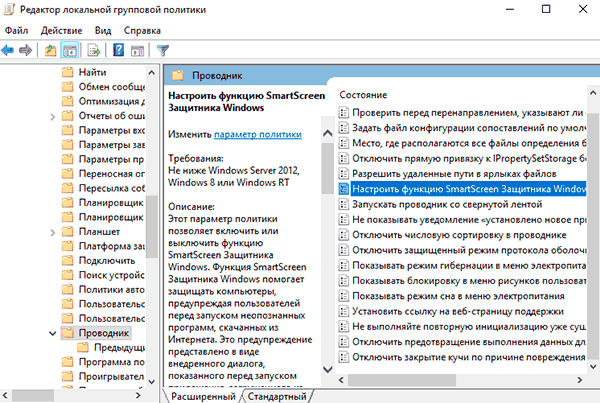Viewport: 600px width, 403px height.
Task: Click the Back arrow toolbar icon
Action: [8, 50]
